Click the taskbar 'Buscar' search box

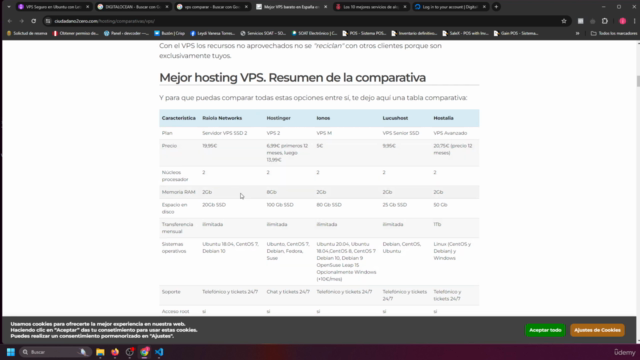(x=55, y=352)
